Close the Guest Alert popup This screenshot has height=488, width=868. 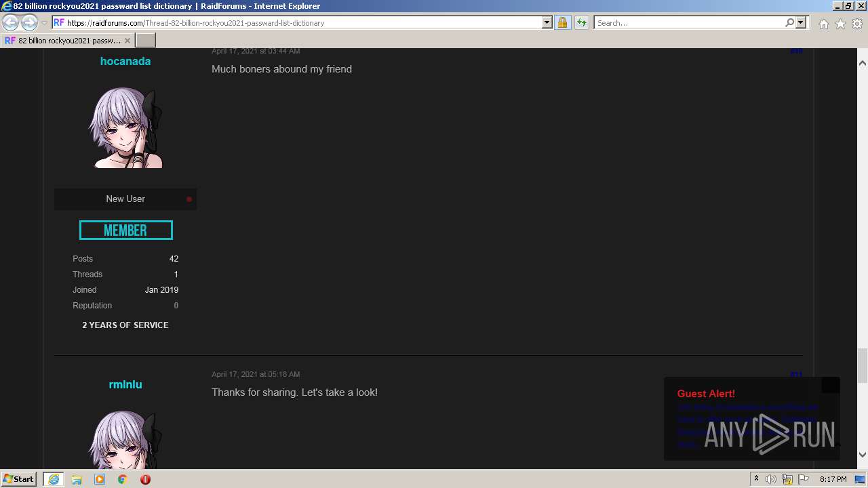click(831, 385)
